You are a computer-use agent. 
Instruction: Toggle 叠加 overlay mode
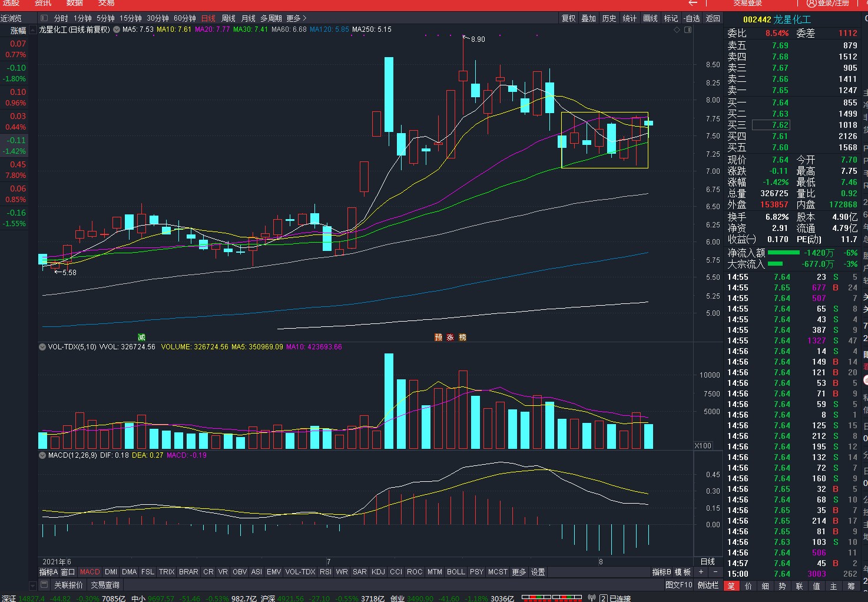(589, 18)
